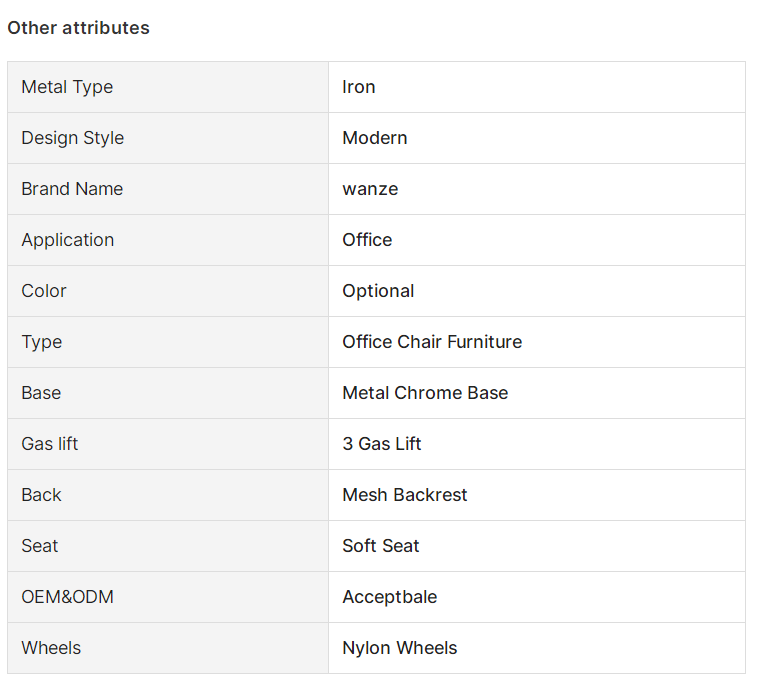Select the Acceptbale value text
763x677 pixels.
[390, 597]
